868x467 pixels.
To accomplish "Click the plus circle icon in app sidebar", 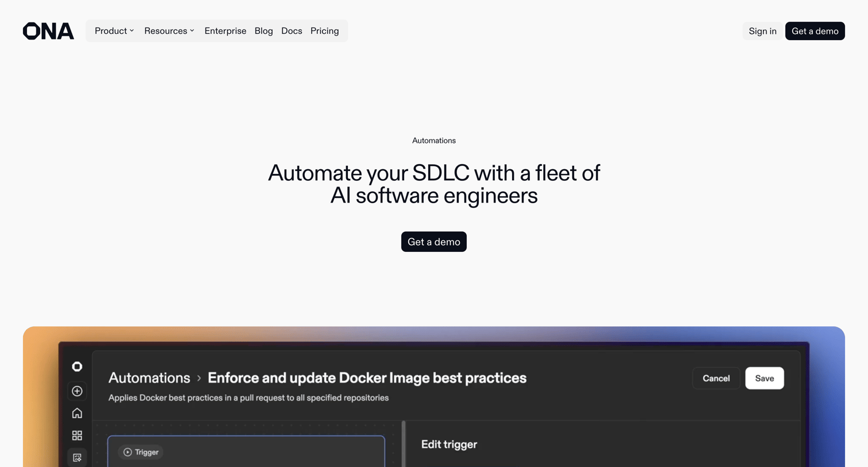I will [x=77, y=391].
